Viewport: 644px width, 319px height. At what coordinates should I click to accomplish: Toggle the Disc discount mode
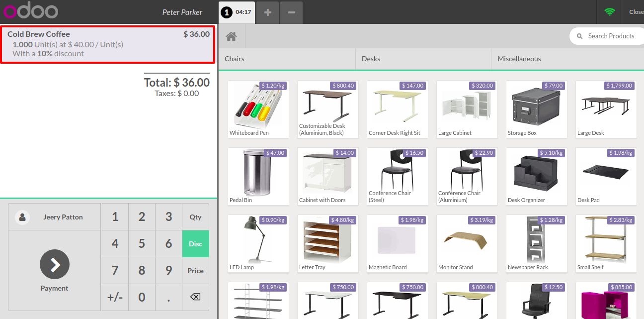pos(195,244)
